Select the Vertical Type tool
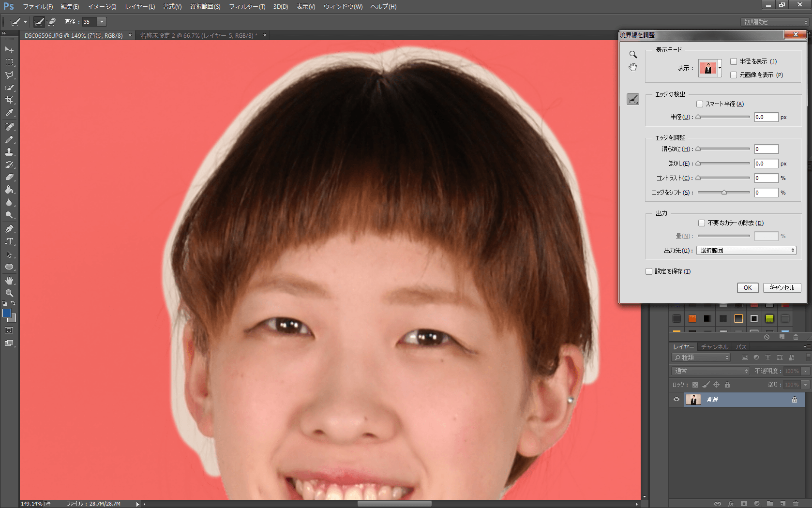This screenshot has width=812, height=508. (9, 241)
